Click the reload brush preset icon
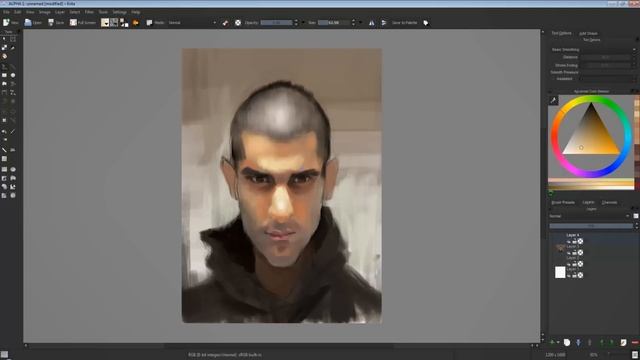The image size is (640, 360). click(238, 23)
